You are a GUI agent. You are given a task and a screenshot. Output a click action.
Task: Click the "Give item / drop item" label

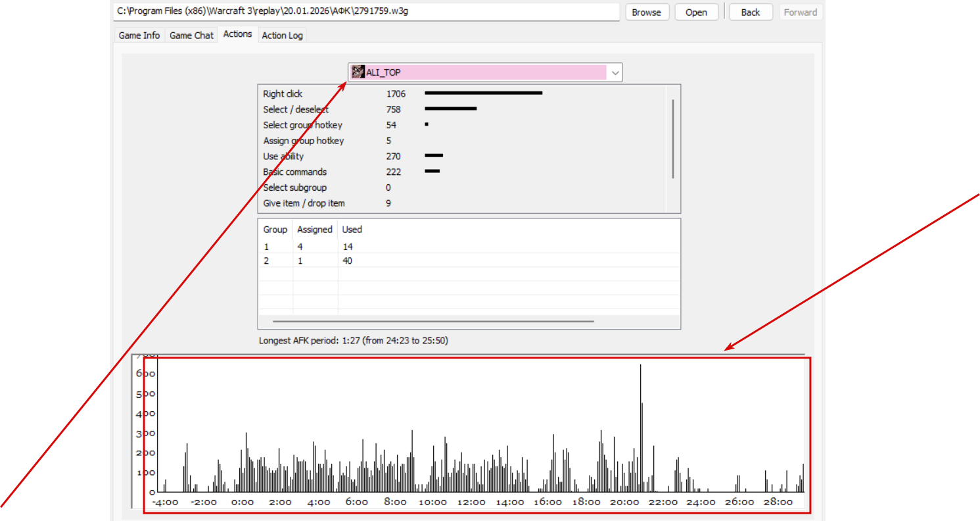(304, 203)
